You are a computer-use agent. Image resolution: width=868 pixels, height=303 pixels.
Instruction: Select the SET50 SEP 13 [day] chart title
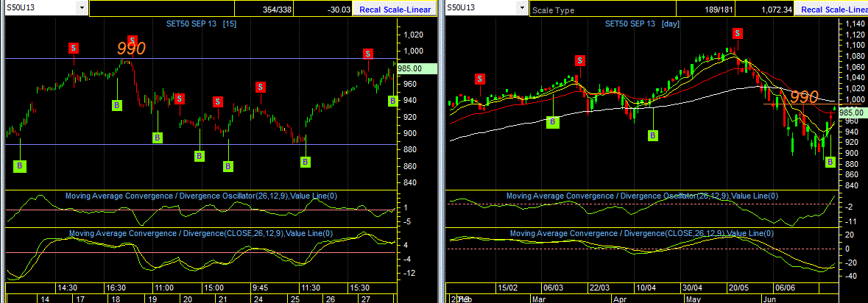(x=643, y=24)
